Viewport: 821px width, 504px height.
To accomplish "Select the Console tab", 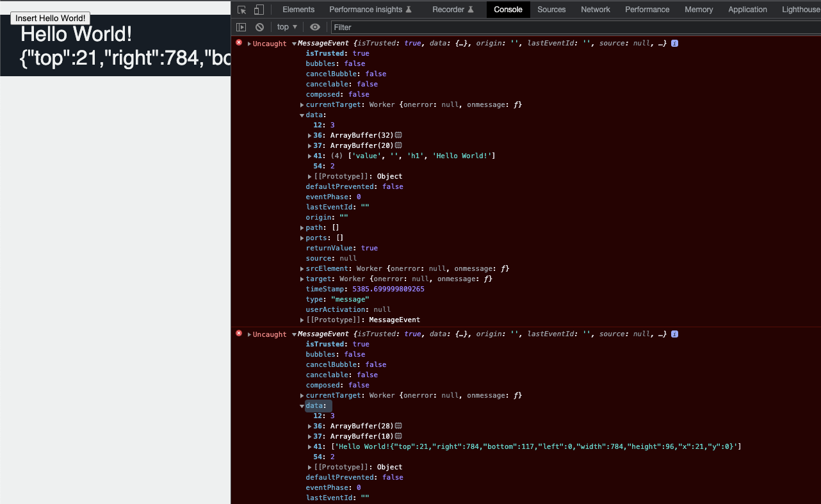I will [x=508, y=10].
